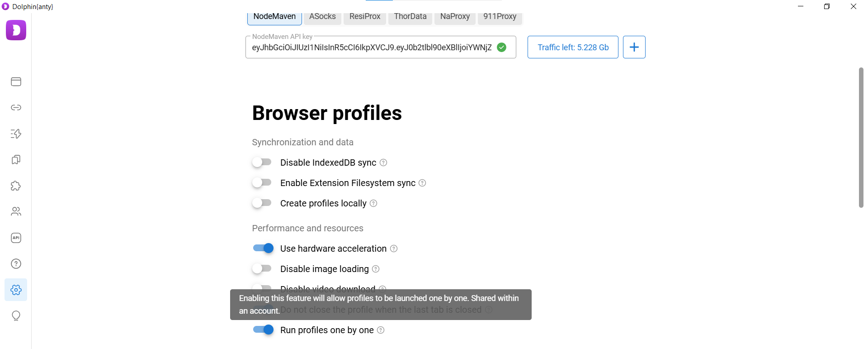Click the Traffic left 5.228 Gb button
The height and width of the screenshot is (349, 868).
click(573, 47)
